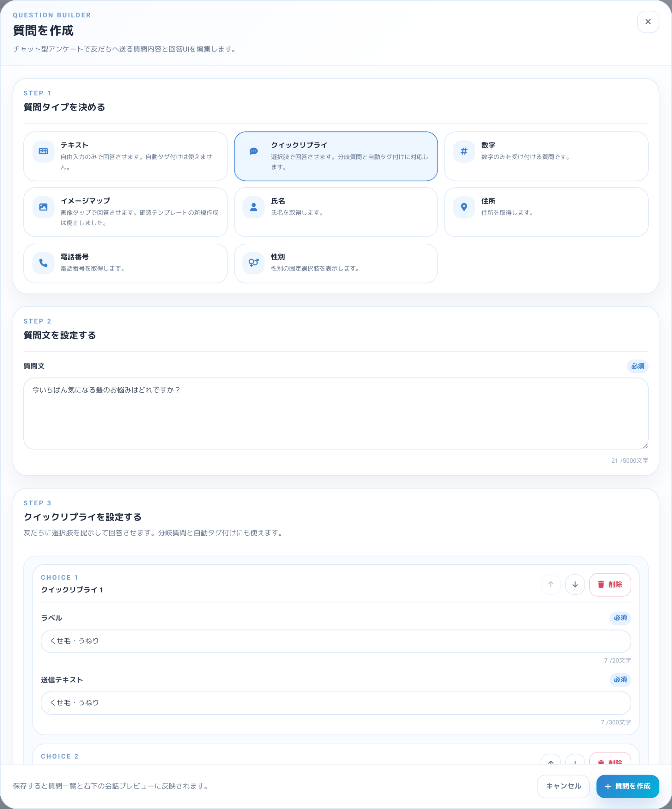Move Choice 1 down with arrow button

click(575, 584)
